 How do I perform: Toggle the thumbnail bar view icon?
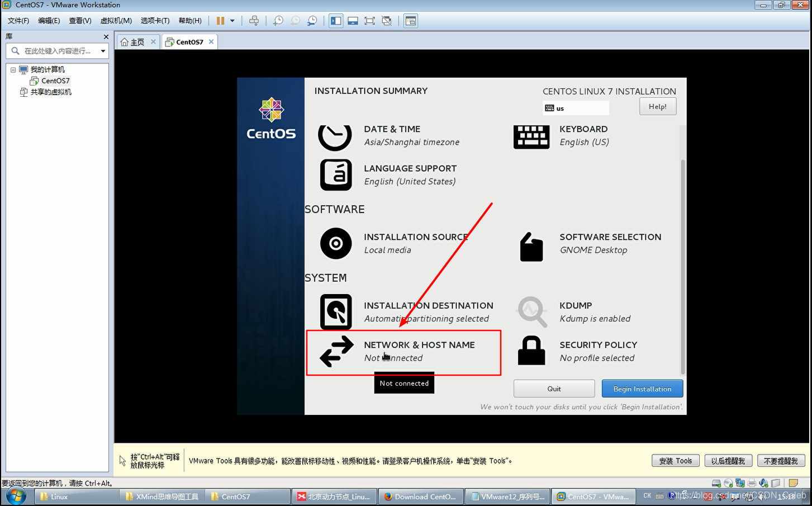click(x=353, y=21)
